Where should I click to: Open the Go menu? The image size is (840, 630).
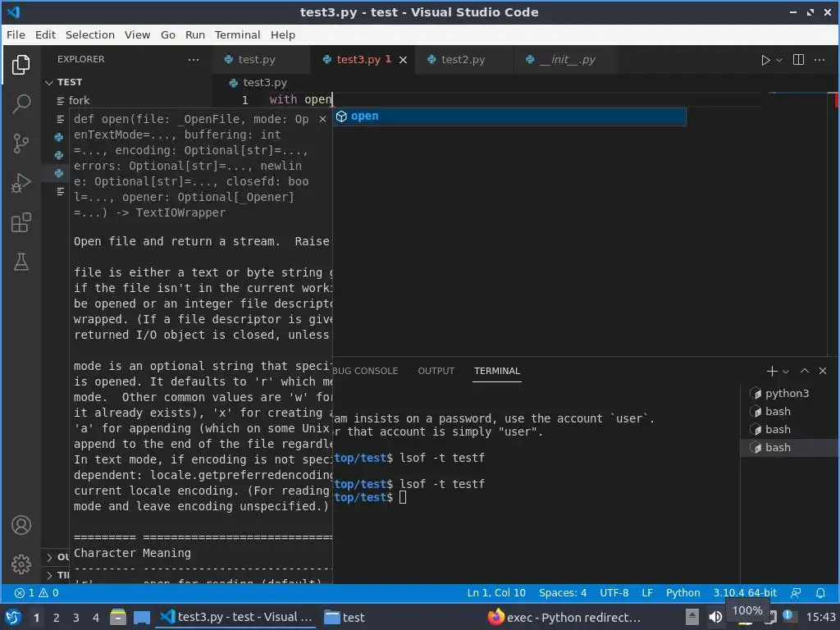[167, 34]
